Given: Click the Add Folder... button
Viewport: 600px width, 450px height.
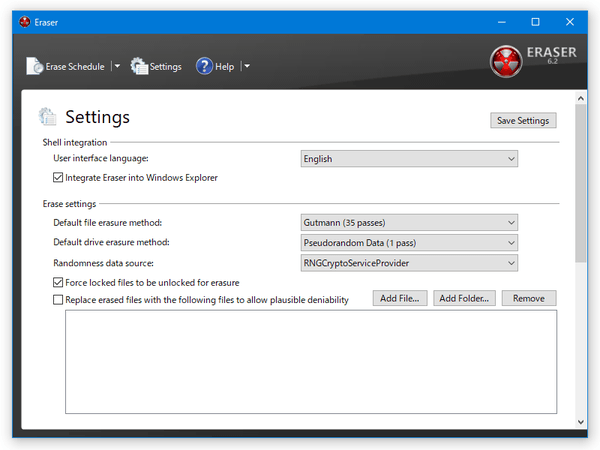Looking at the screenshot, I should tap(464, 298).
